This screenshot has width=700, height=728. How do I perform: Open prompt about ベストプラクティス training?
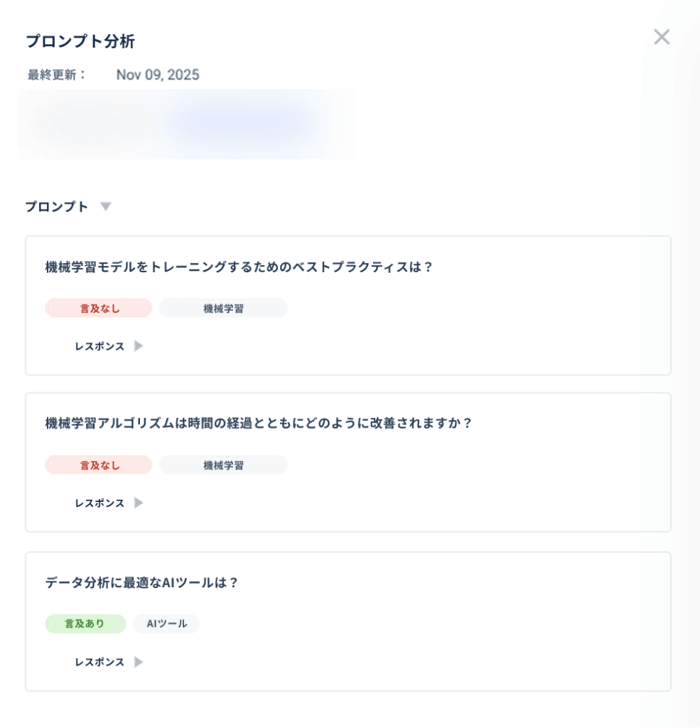point(239,267)
